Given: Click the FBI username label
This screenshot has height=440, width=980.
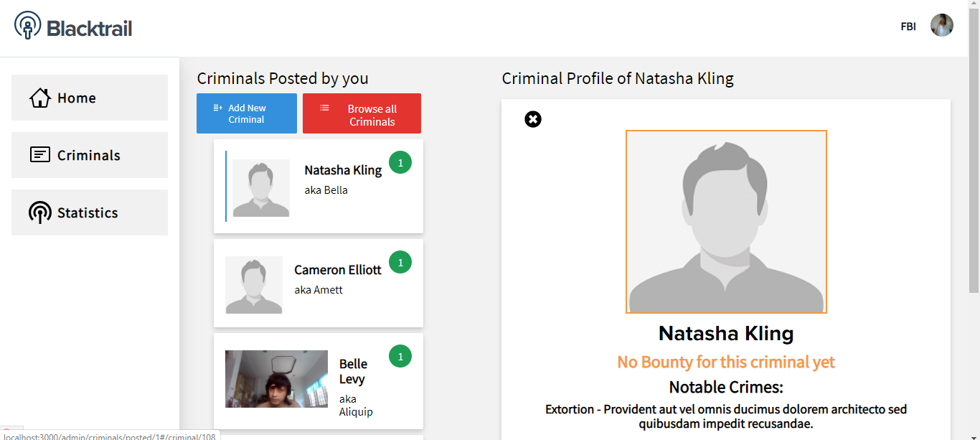Looking at the screenshot, I should 908,27.
